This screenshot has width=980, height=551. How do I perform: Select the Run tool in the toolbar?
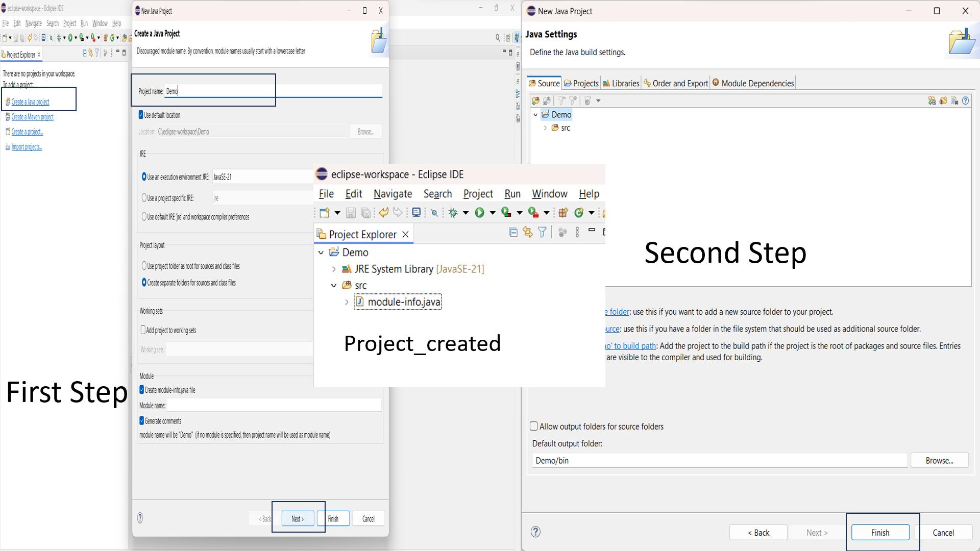coord(480,212)
